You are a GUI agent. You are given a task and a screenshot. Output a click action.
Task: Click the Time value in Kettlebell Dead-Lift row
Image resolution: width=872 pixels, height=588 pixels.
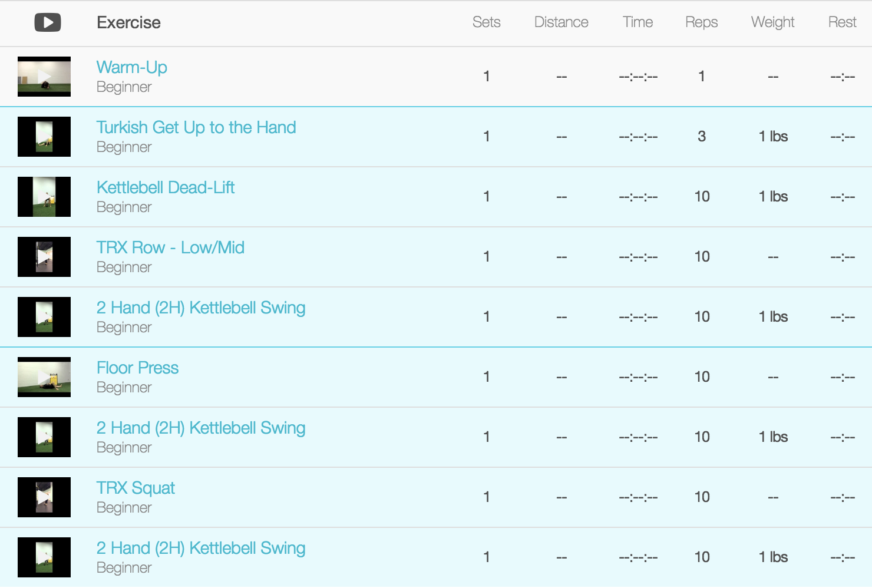coord(638,197)
